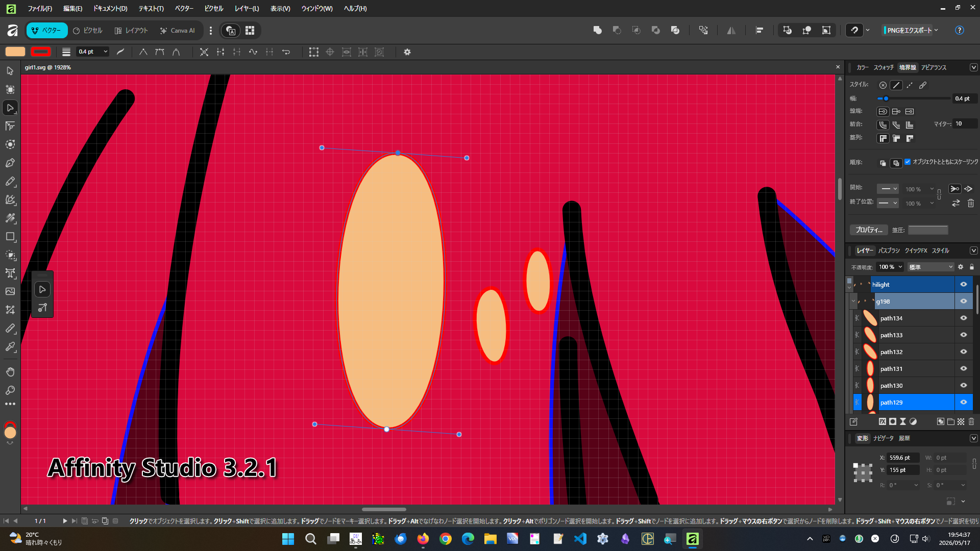The image size is (980, 551).
Task: Adjust the stroke width slider
Action: pos(913,98)
